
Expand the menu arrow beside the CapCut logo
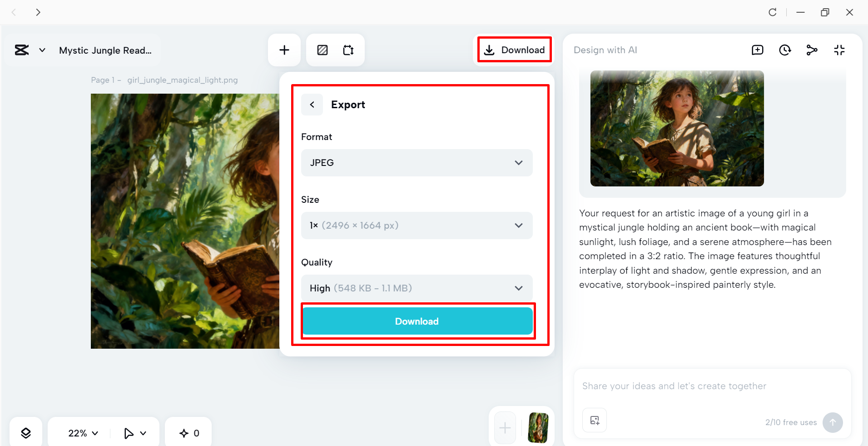(42, 50)
